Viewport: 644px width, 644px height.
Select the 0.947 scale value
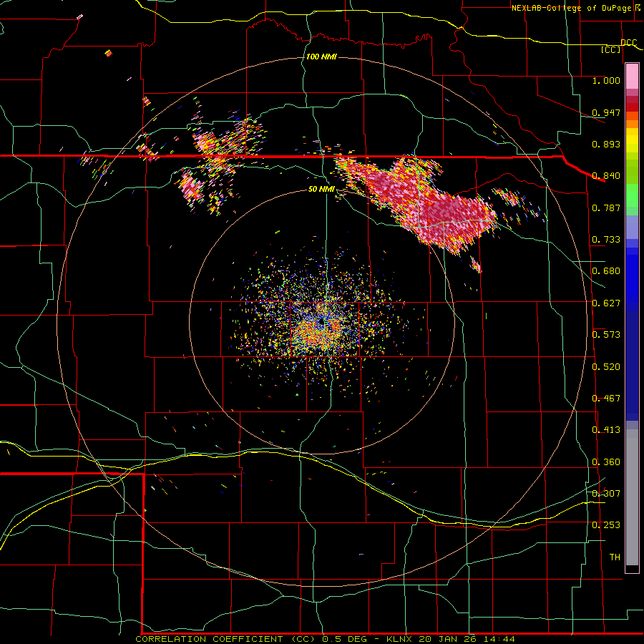(606, 112)
